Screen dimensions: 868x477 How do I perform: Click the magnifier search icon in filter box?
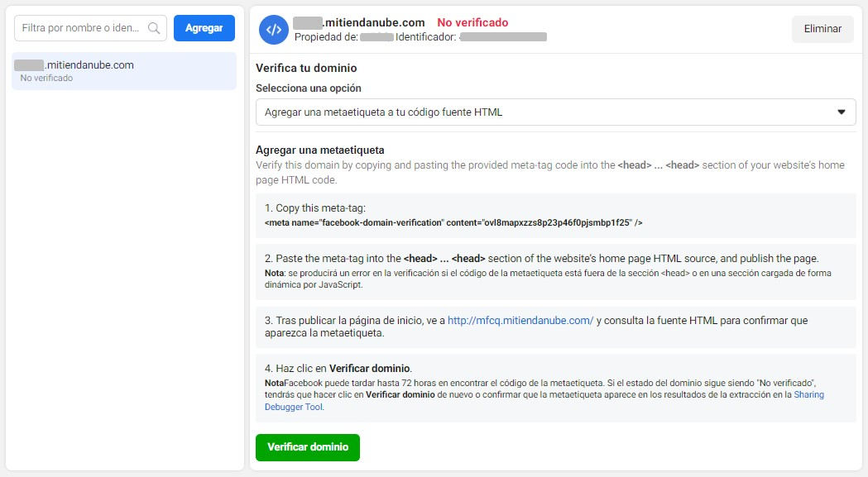[154, 28]
